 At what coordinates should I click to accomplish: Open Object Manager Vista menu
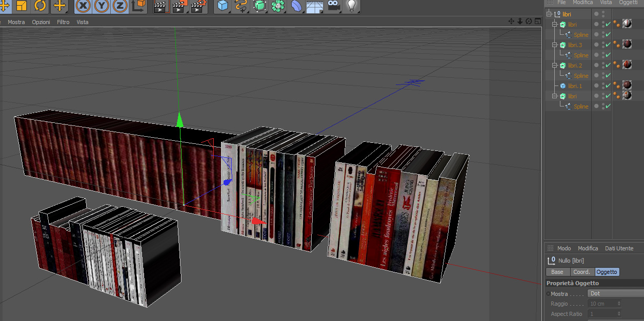click(606, 3)
